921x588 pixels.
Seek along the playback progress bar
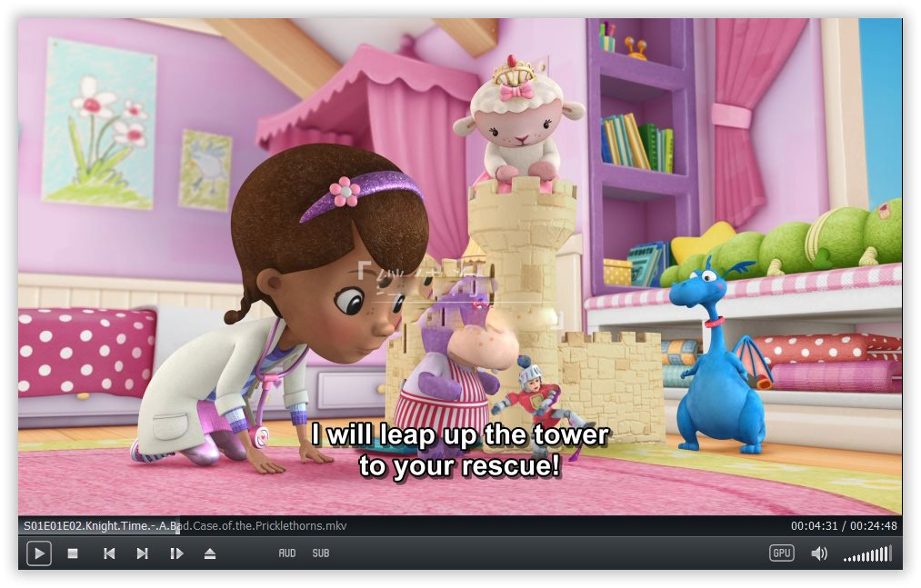460,525
